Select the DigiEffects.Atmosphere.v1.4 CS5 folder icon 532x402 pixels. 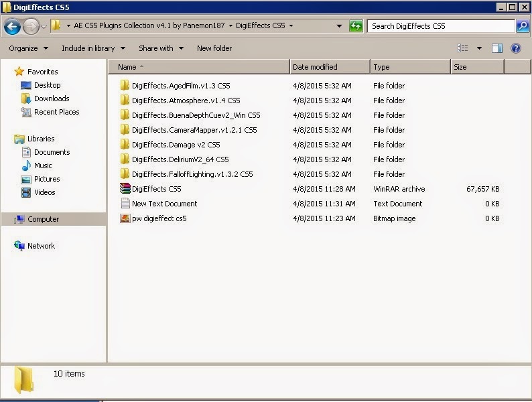click(125, 100)
